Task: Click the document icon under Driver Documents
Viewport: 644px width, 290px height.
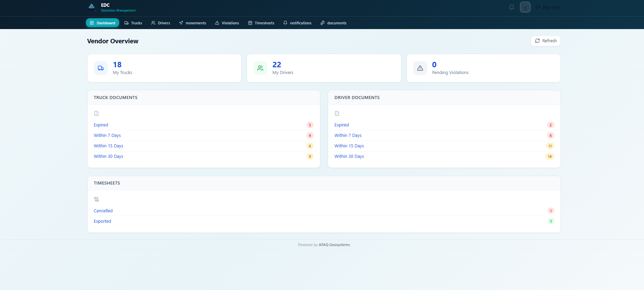Action: click(x=337, y=114)
